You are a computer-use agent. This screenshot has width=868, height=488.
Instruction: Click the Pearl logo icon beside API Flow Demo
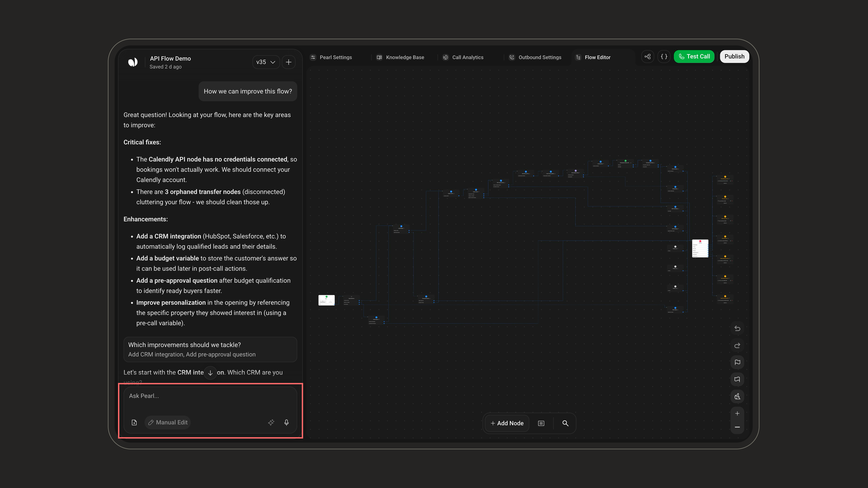point(133,62)
